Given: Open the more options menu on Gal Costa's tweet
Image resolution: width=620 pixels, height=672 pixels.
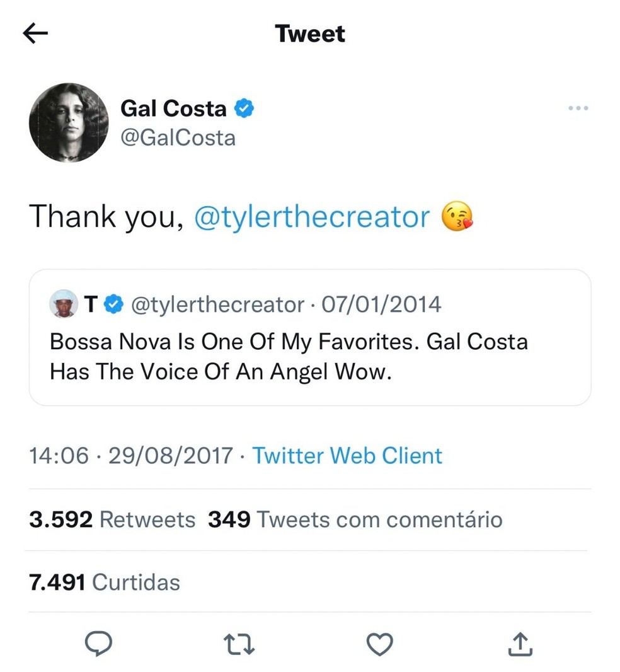Looking at the screenshot, I should point(577,107).
